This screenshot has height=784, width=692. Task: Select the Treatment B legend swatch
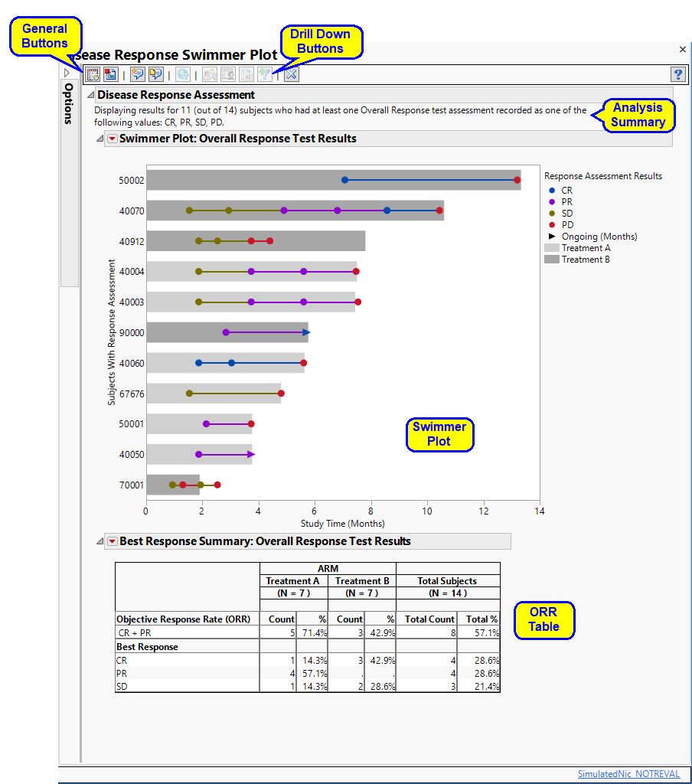pos(551,260)
